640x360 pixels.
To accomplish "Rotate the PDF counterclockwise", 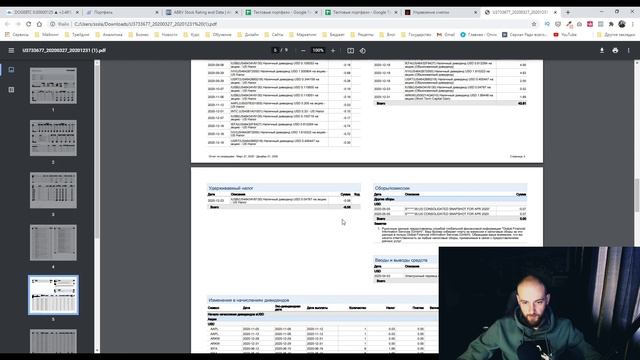I will (x=363, y=51).
